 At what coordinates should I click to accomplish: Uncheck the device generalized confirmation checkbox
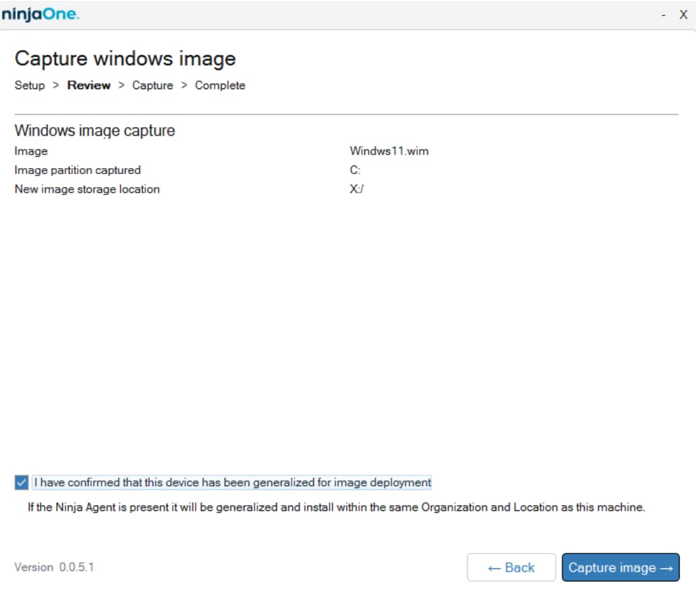21,483
